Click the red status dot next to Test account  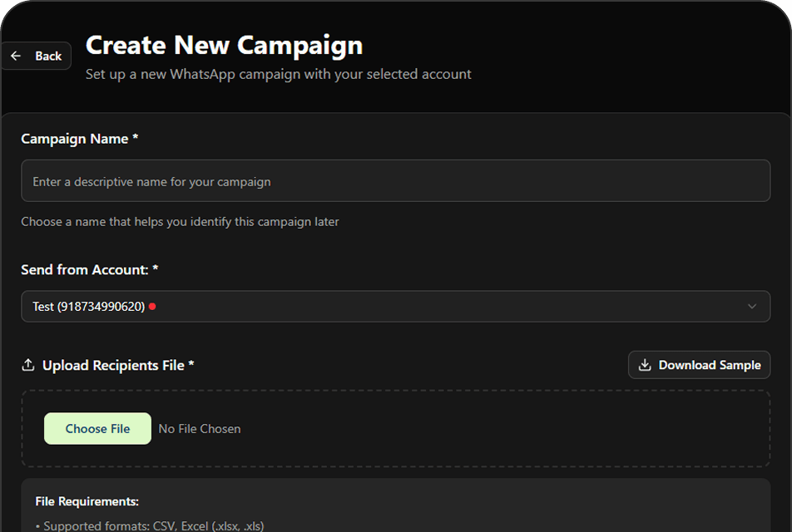(152, 307)
